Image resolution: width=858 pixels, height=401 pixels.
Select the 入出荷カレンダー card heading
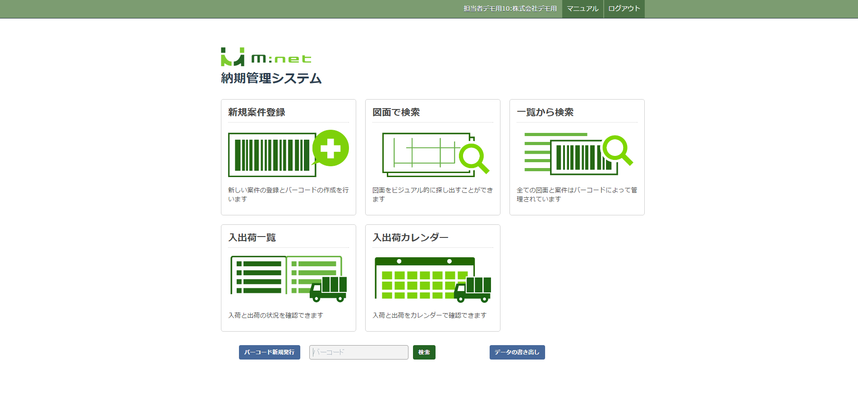point(410,238)
